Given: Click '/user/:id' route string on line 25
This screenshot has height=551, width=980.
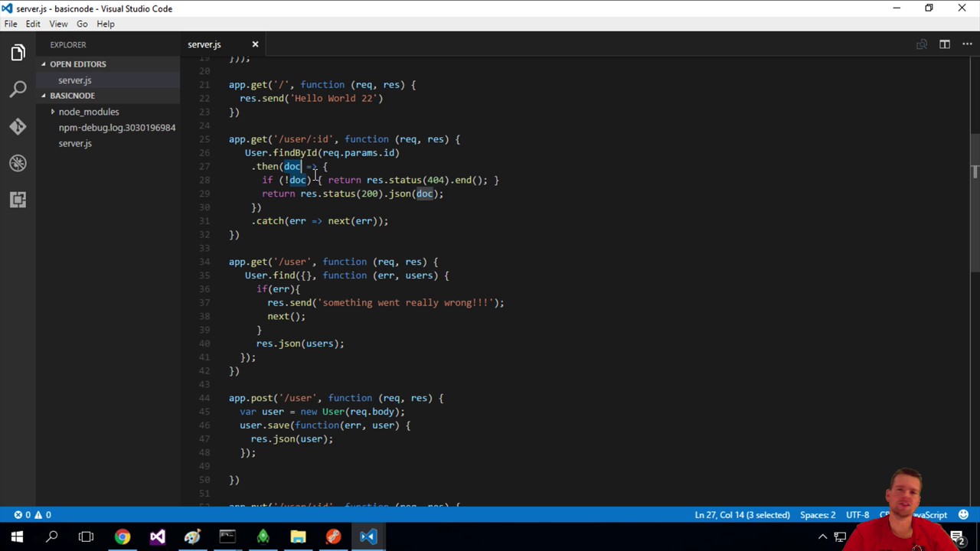Looking at the screenshot, I should [x=303, y=139].
